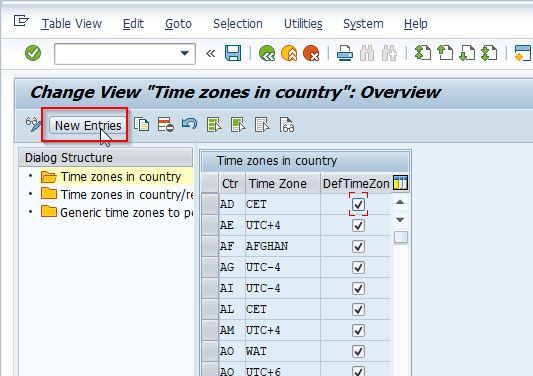Click the collapse command field chevron
Viewport: 533px width, 376px height.
pyautogui.click(x=210, y=53)
